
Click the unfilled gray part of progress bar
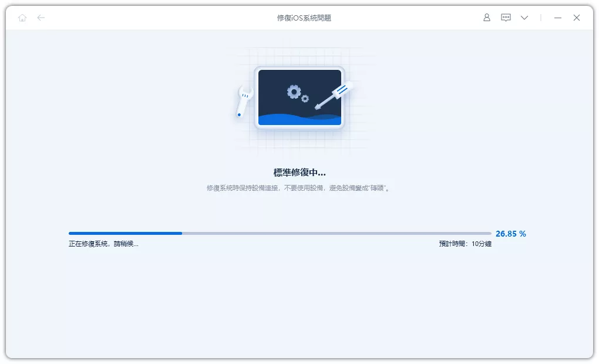(336, 233)
